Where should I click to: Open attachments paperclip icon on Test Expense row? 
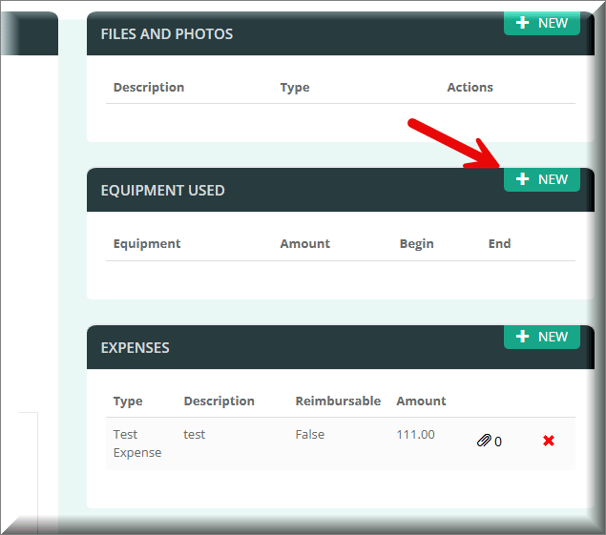489,441
